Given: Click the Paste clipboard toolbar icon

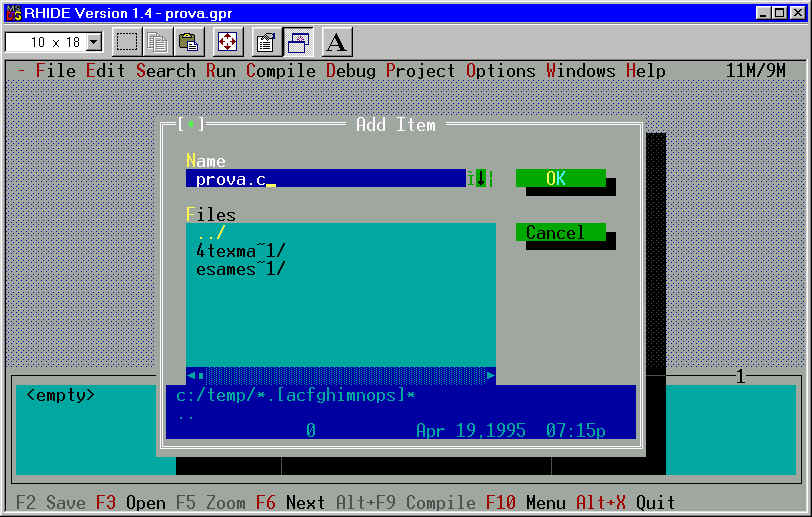Looking at the screenshot, I should click(188, 42).
